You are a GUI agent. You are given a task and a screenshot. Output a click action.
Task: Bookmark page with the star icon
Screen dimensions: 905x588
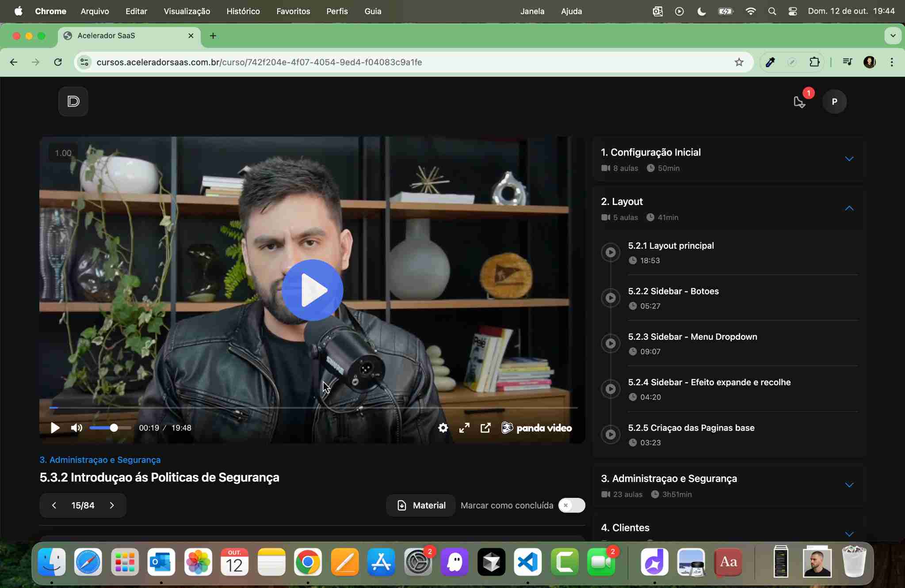pos(739,62)
